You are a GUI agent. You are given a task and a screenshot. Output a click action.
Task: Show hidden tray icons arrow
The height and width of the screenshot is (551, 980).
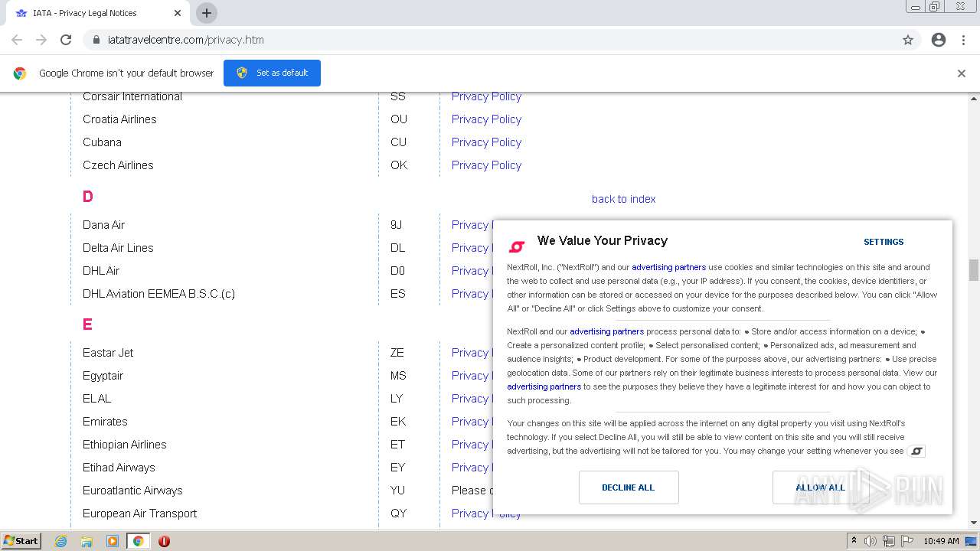(x=854, y=541)
